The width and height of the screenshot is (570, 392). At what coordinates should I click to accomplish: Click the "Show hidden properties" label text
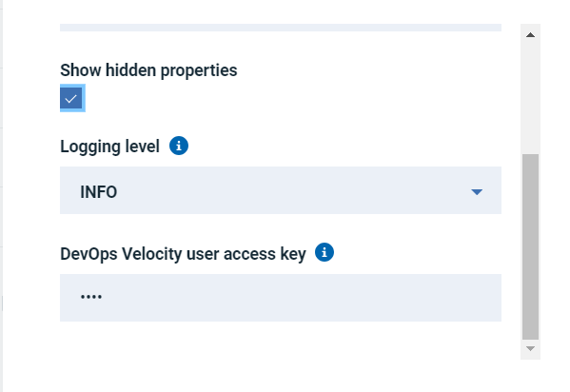point(148,70)
